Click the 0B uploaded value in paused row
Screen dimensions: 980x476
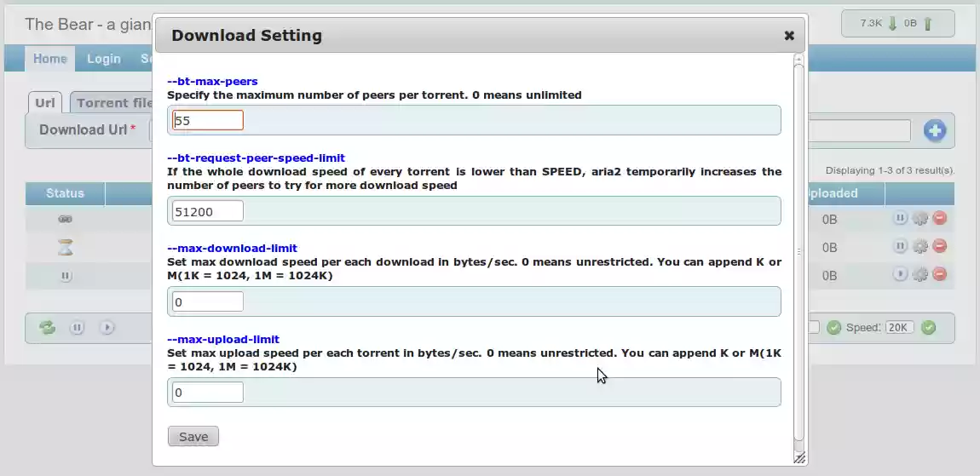(x=829, y=276)
